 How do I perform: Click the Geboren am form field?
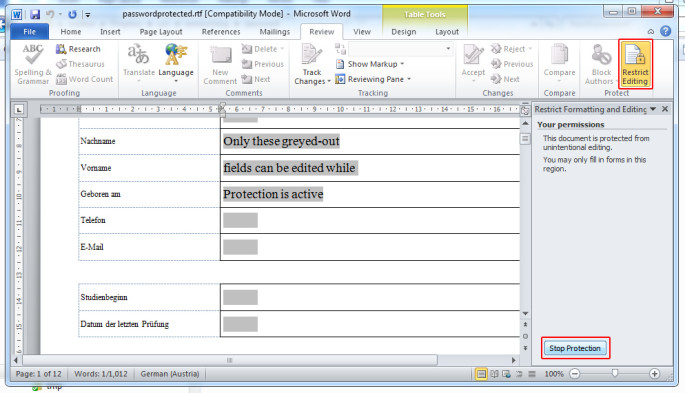[x=273, y=194]
